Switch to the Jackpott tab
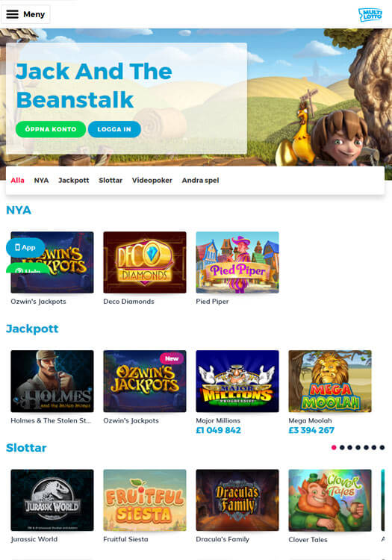The image size is (392, 560). coord(73,181)
